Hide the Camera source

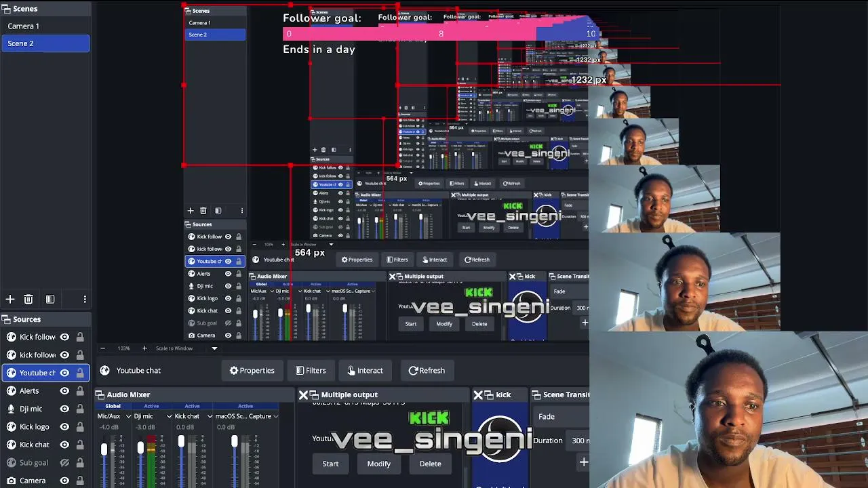click(x=64, y=481)
